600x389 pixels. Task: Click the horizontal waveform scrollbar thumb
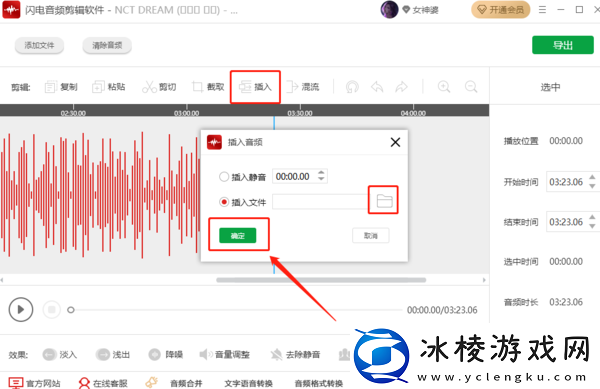[321, 280]
